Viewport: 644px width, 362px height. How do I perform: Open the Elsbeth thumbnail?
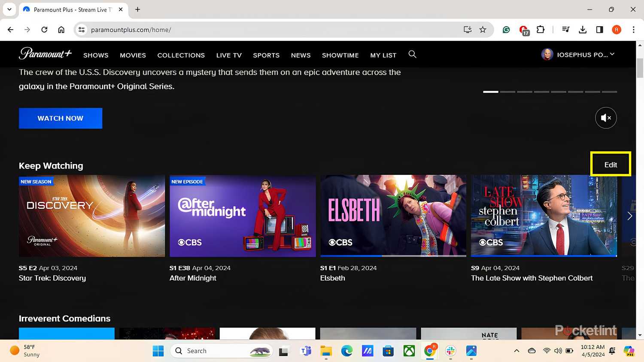[x=393, y=216]
